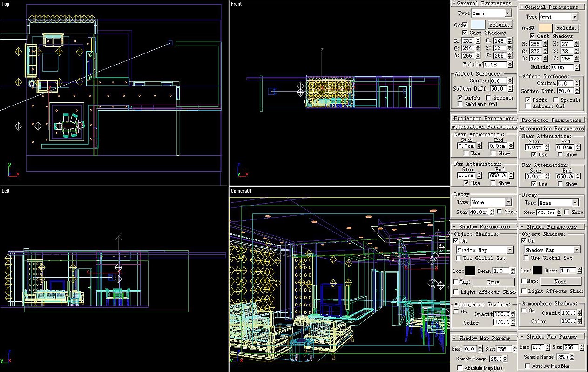Open Shadow Map dropdown in right panel
This screenshot has width=588, height=372.
[x=552, y=250]
